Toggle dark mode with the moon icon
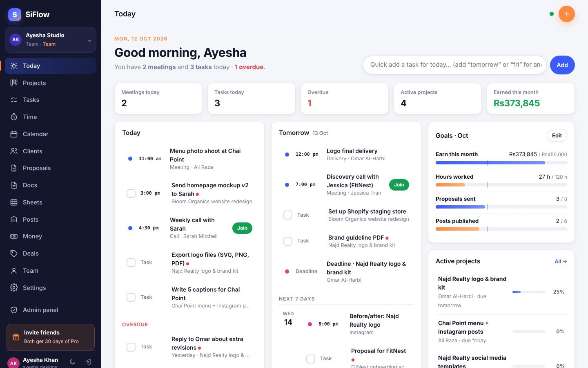This screenshot has width=588, height=368. coord(72,362)
